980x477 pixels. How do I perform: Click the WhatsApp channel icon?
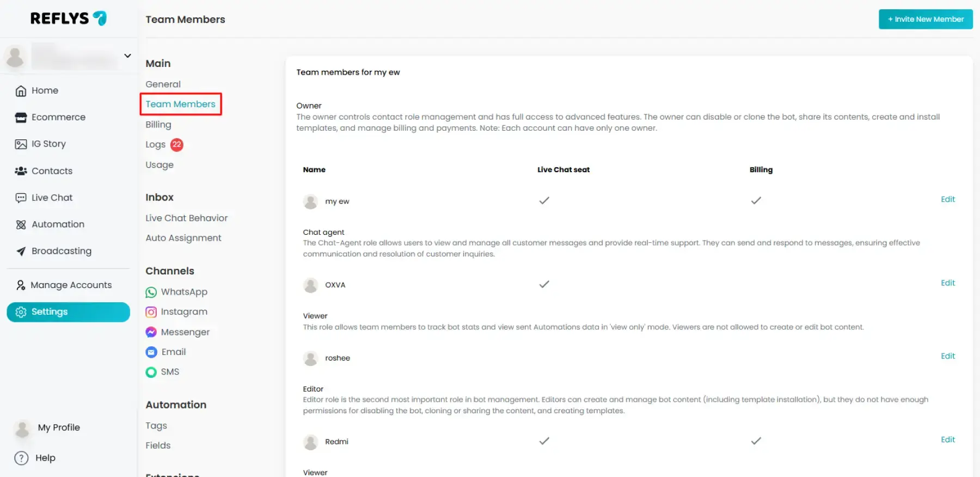(x=151, y=292)
